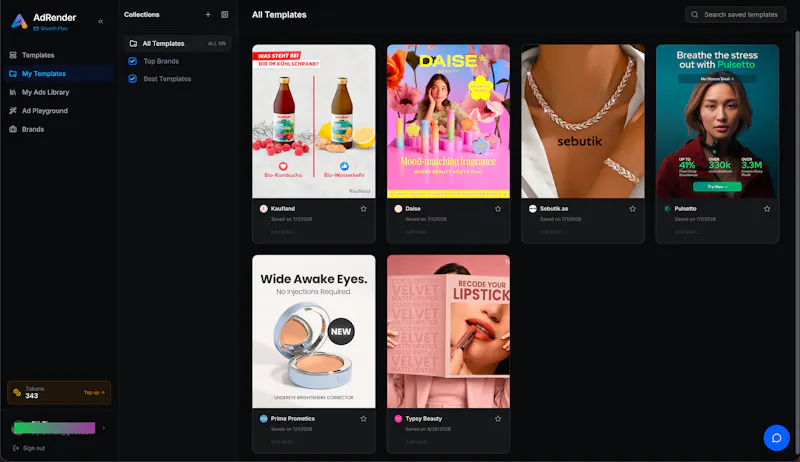Toggle the Top Brands checkbox
800x462 pixels.
133,61
